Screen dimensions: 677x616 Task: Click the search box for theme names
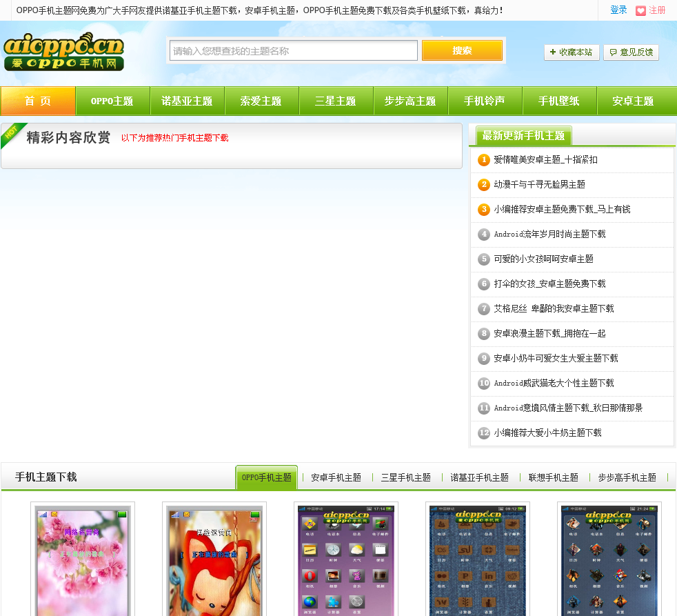pos(293,50)
